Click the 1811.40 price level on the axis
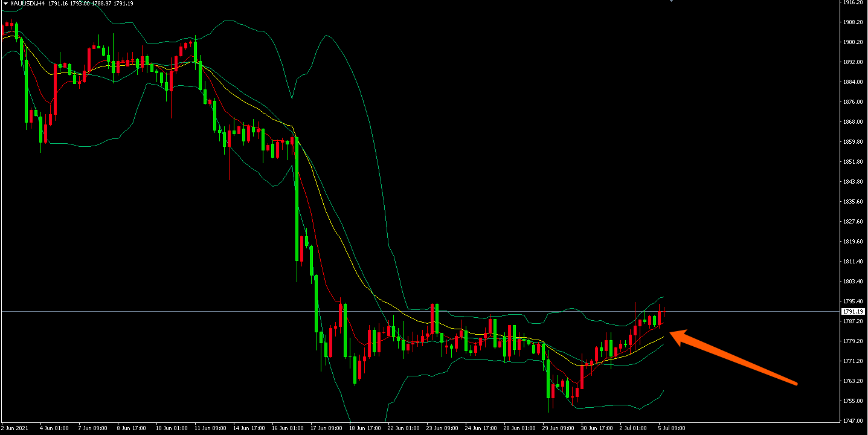This screenshot has width=868, height=435. click(854, 262)
